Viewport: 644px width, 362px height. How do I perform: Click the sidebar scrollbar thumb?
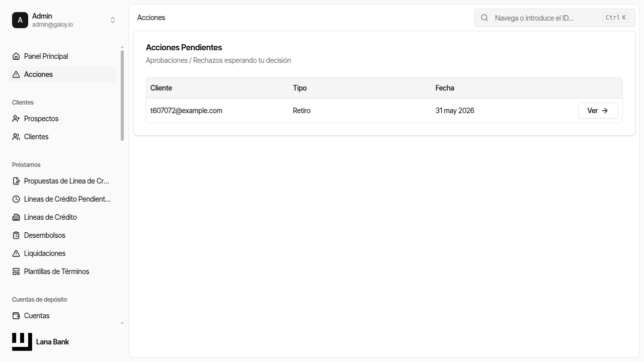click(x=122, y=96)
